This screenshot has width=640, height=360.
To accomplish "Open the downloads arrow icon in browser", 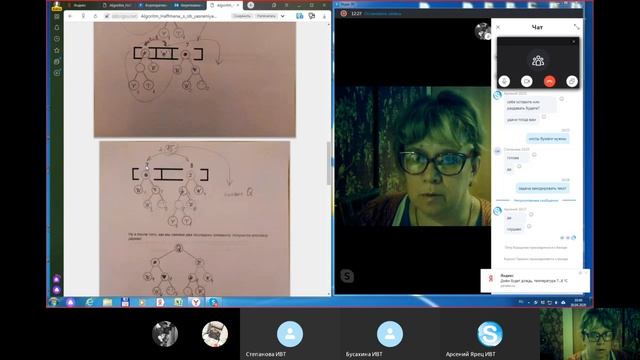I will 324,16.
